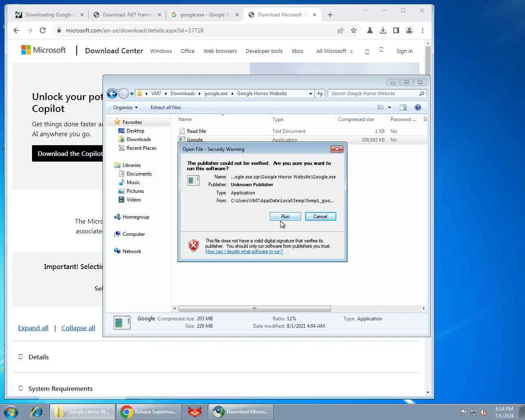This screenshot has height=420, width=525.
Task: Go back in Explorer window
Action: coord(112,94)
